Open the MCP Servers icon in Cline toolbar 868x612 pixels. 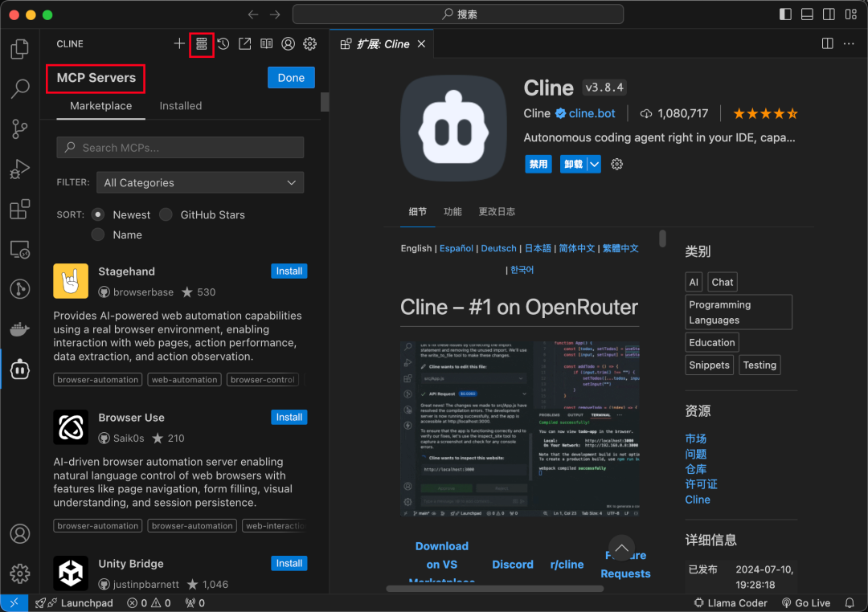click(202, 44)
